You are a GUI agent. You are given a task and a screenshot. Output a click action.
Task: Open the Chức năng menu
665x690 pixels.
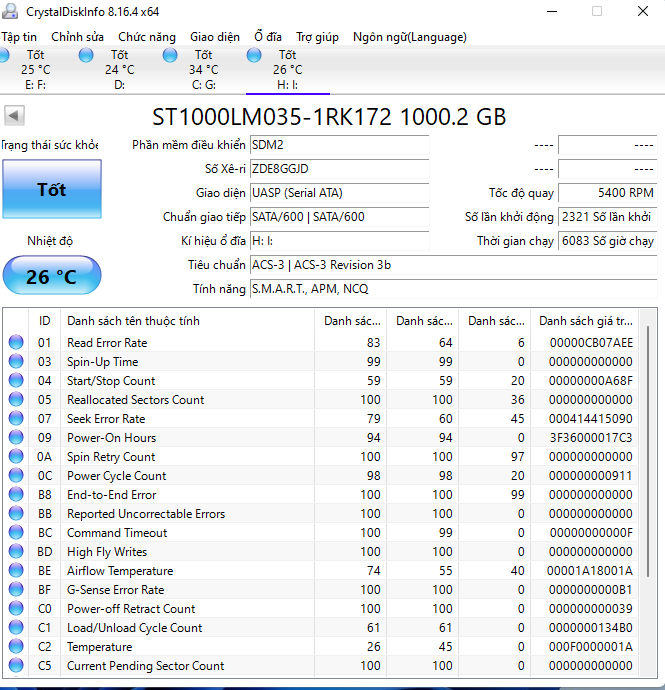(147, 37)
